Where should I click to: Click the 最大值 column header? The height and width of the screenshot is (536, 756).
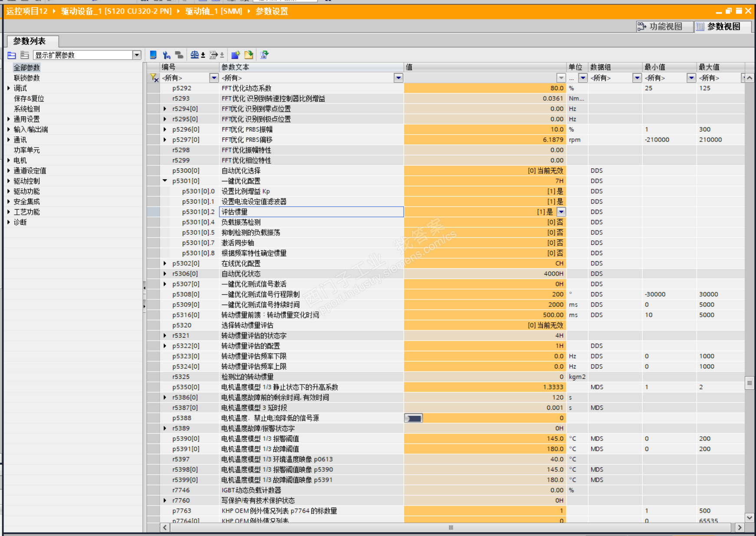pyautogui.click(x=721, y=67)
